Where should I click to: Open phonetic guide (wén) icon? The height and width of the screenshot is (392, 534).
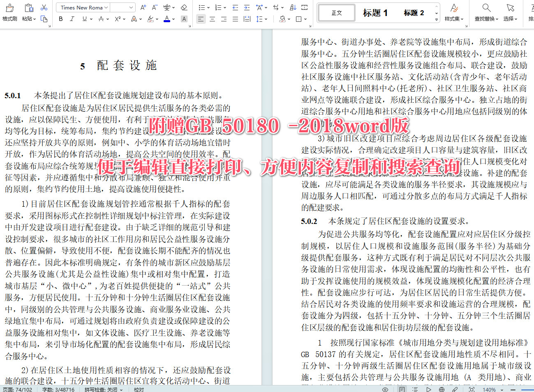(166, 7)
